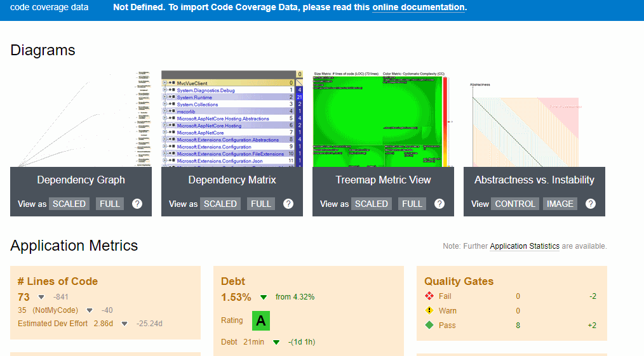Click green trend arrow next to 1.53% debt
Image resolution: width=644 pixels, height=356 pixels.
[x=264, y=297]
